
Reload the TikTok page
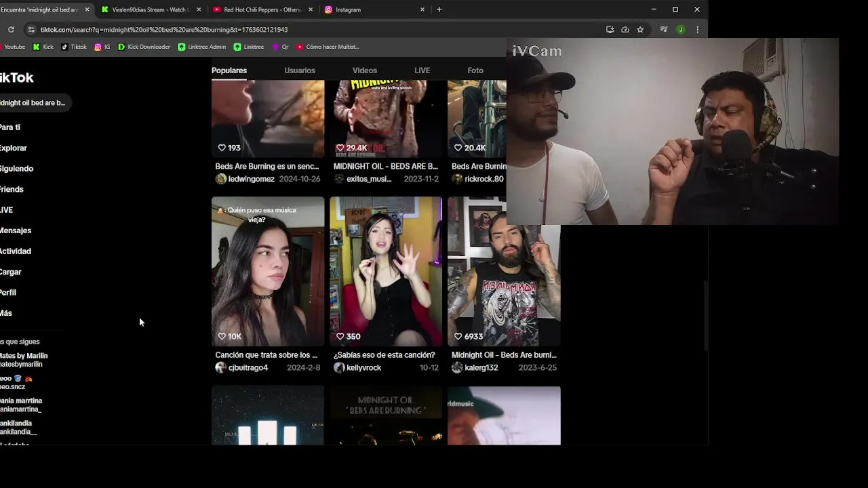click(11, 29)
